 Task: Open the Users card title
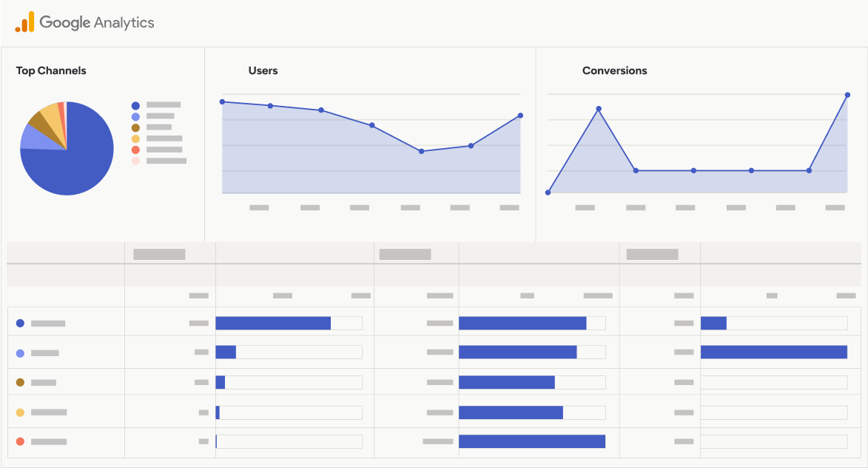click(x=263, y=71)
